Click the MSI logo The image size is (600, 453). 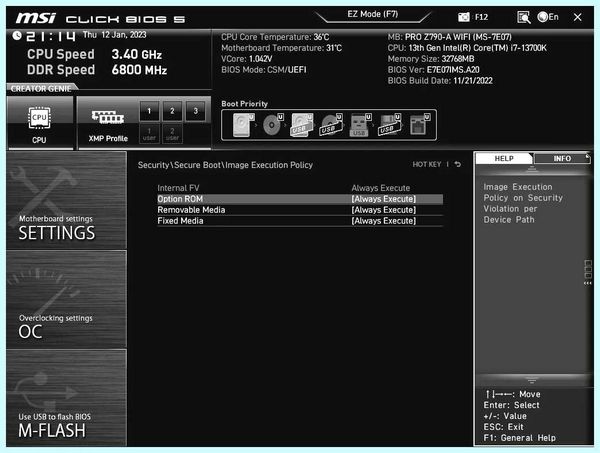(x=36, y=18)
